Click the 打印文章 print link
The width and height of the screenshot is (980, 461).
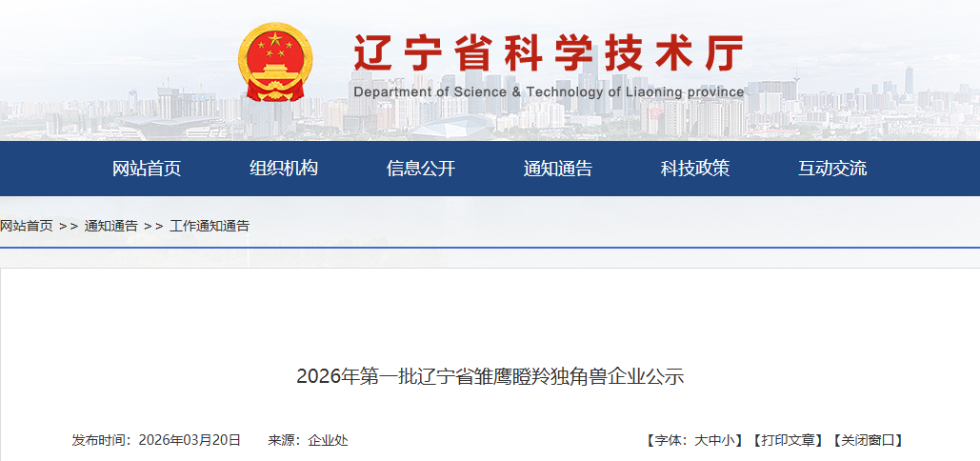tap(787, 440)
